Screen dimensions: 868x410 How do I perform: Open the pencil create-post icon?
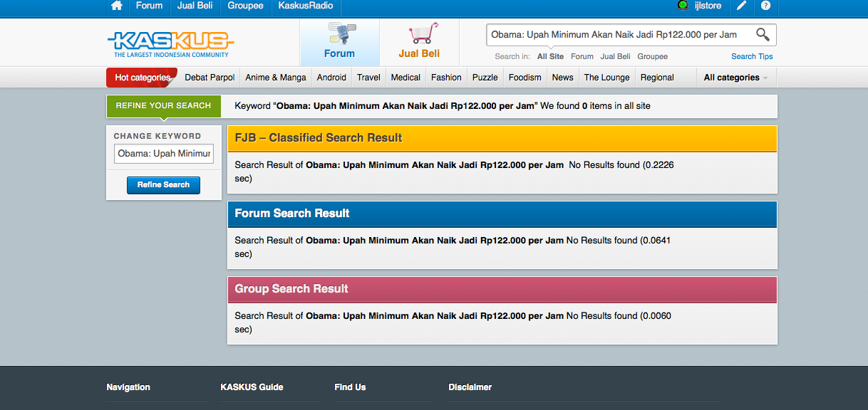click(x=742, y=6)
